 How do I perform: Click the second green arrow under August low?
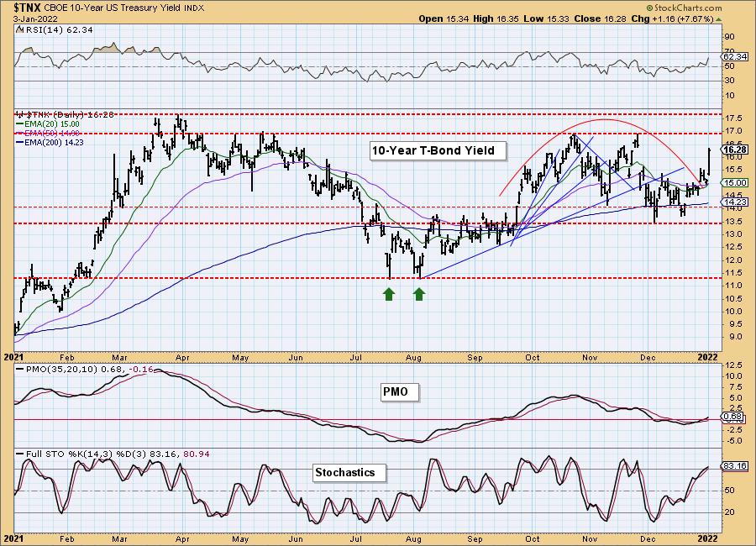(x=419, y=294)
